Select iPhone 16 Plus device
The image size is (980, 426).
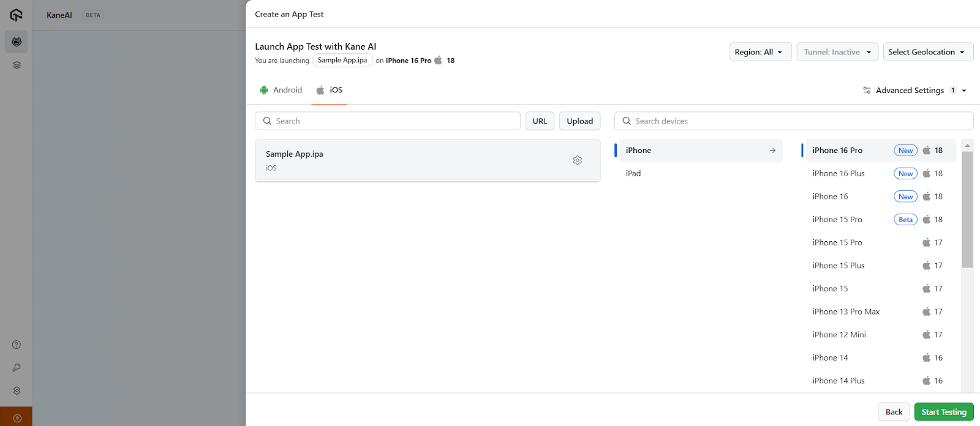(881, 173)
